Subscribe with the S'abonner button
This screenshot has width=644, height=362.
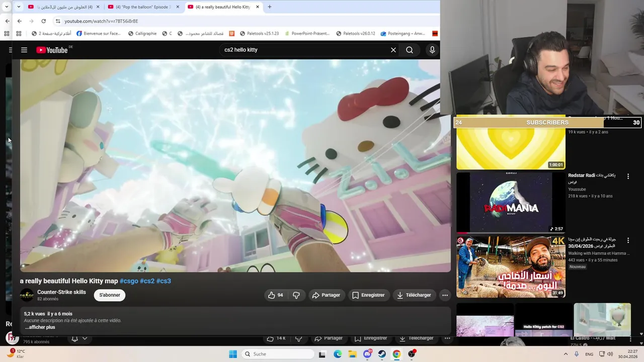pyautogui.click(x=110, y=295)
